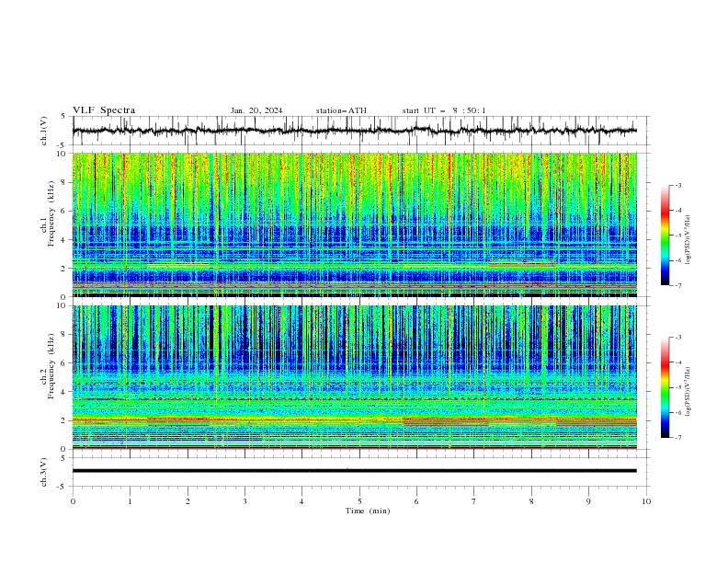
Task: Click the time axis tick label '7'
Action: tap(474, 501)
